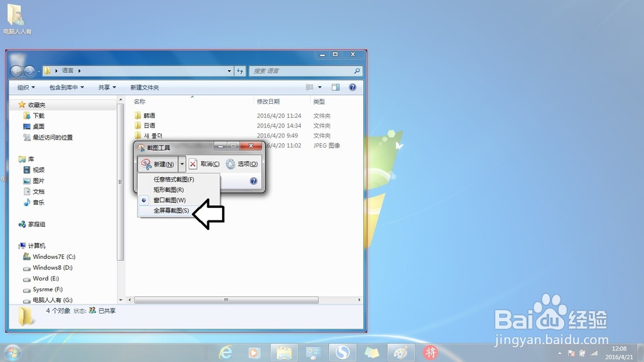Image resolution: width=644 pixels, height=362 pixels.
Task: Open 下载 (Downloads) in the sidebar
Action: click(x=34, y=115)
